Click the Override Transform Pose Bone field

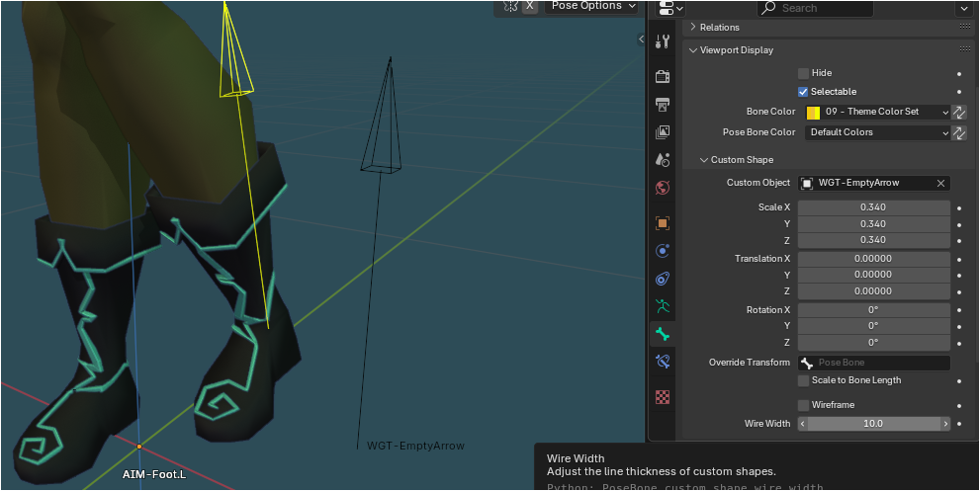coord(874,363)
